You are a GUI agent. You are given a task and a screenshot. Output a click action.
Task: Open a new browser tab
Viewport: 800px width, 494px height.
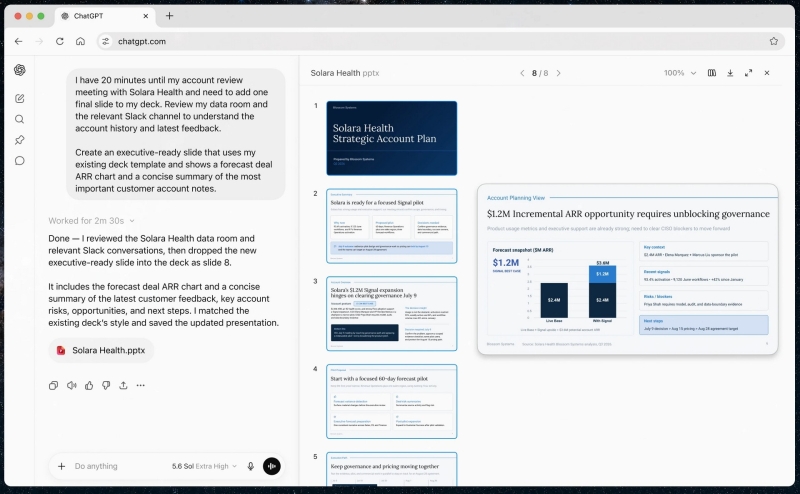169,16
